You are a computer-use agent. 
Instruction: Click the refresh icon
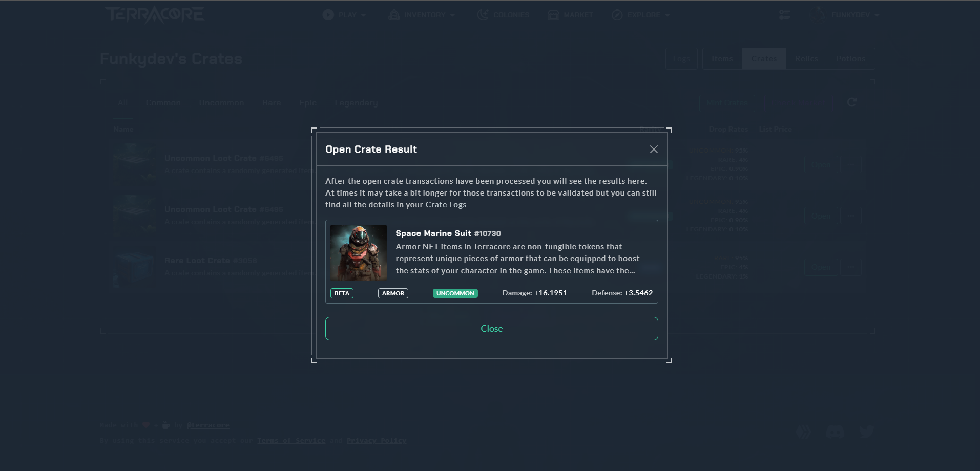pyautogui.click(x=852, y=102)
